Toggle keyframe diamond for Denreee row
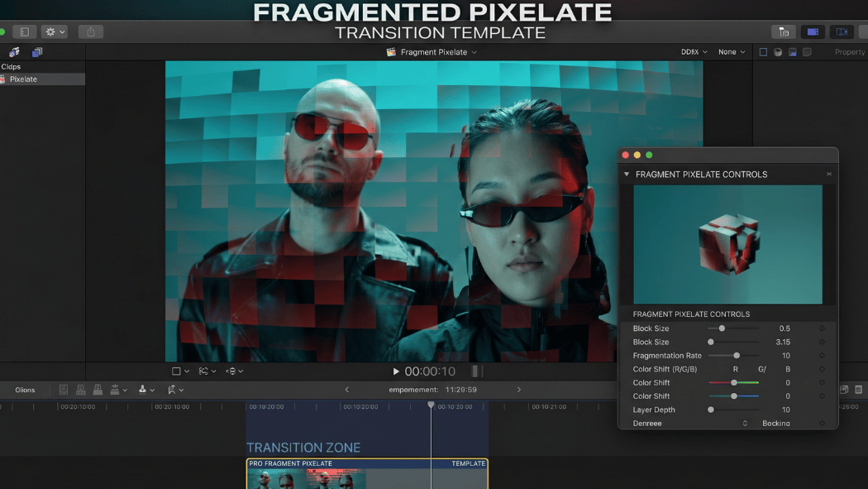The image size is (868, 489). coord(822,424)
